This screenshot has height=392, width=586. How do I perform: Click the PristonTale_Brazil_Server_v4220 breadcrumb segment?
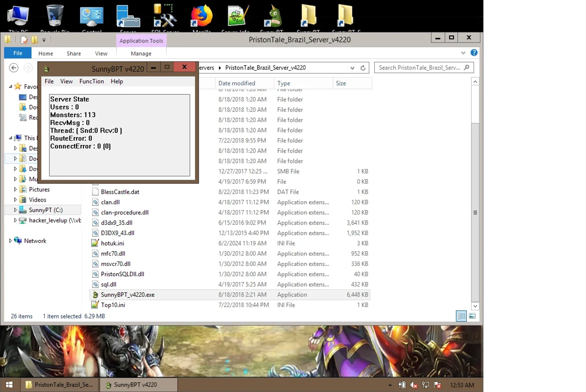click(265, 68)
